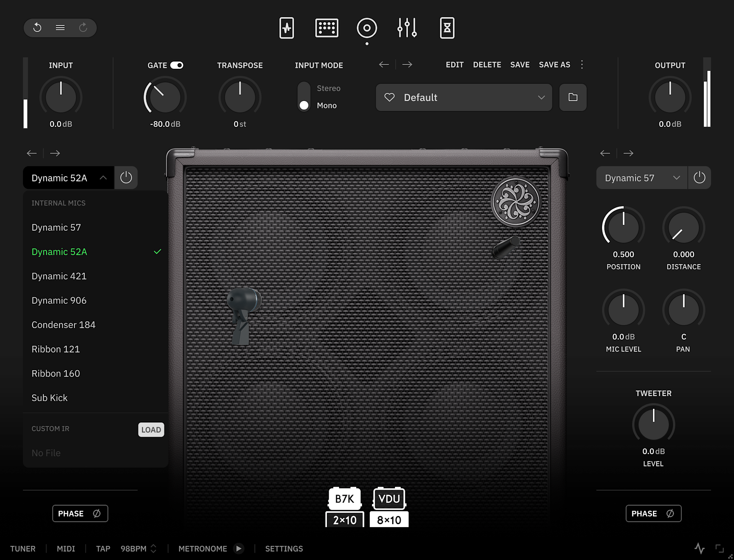Image resolution: width=734 pixels, height=560 pixels.
Task: Click the TWEETER level knob
Action: 653,424
